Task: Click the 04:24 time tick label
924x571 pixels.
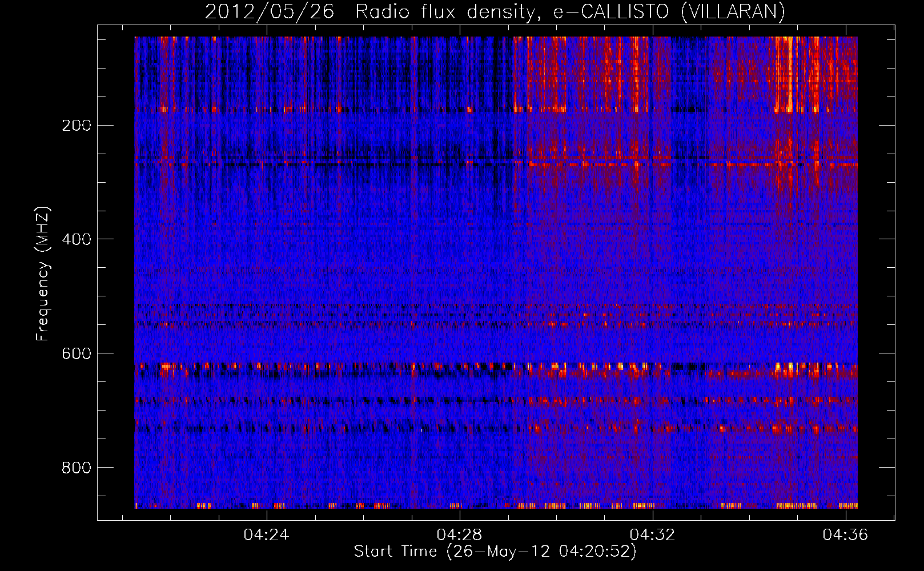Action: 266,535
